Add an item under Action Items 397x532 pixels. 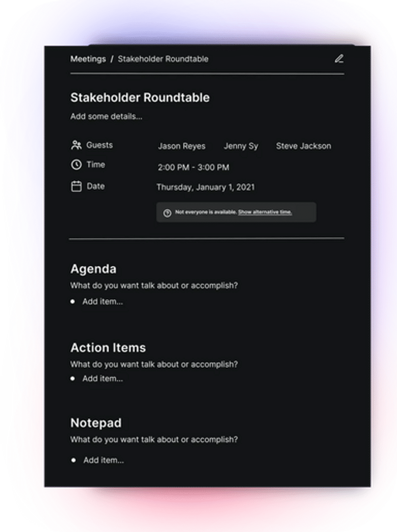click(x=103, y=379)
